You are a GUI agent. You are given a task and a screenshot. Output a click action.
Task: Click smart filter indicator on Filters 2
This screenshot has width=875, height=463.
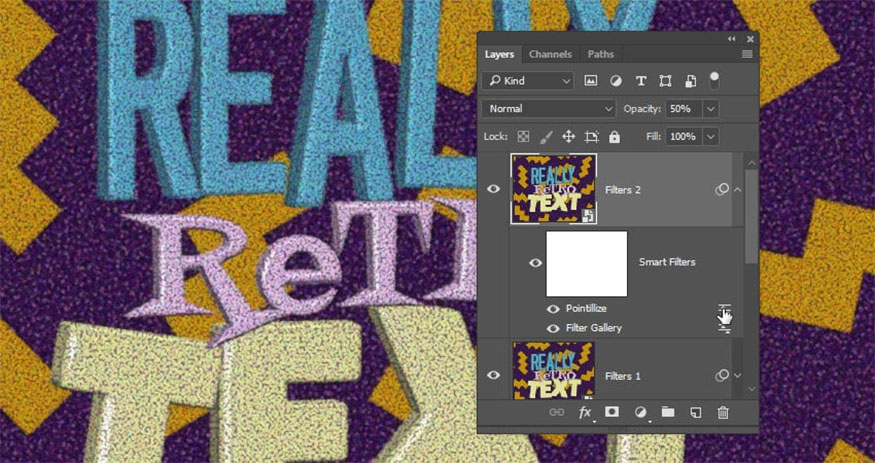(722, 190)
